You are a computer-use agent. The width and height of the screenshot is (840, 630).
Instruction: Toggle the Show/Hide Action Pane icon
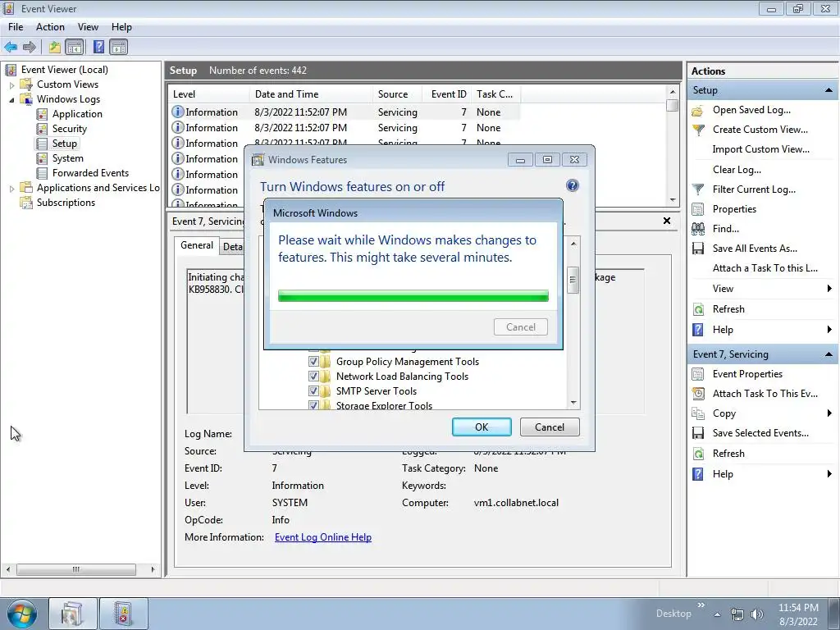coord(118,47)
